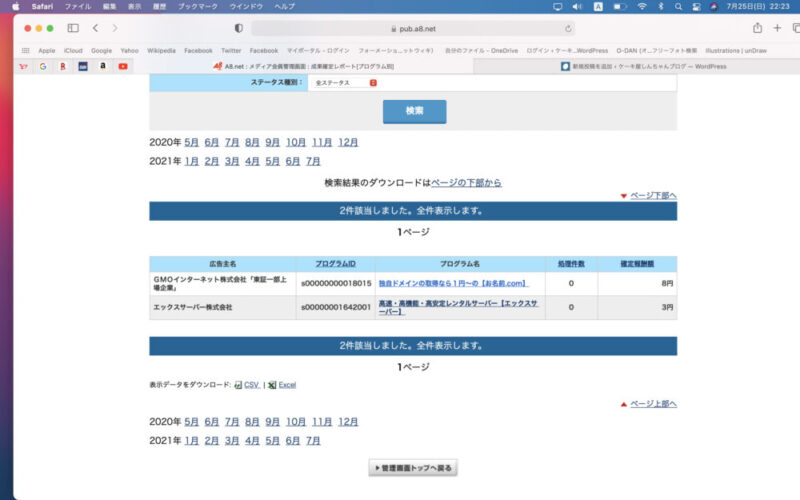Click the s00000000018015 program ID cell
The width and height of the screenshot is (800, 500).
[336, 283]
